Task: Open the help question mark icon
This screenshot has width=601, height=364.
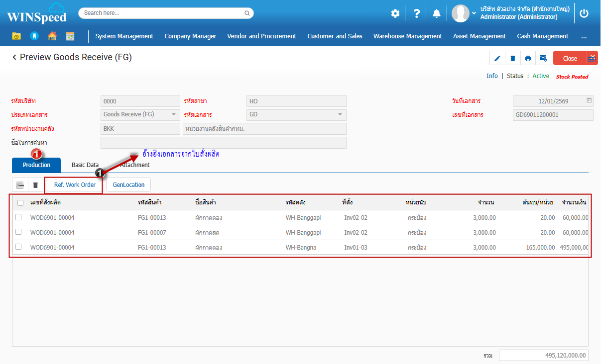Action: point(416,13)
